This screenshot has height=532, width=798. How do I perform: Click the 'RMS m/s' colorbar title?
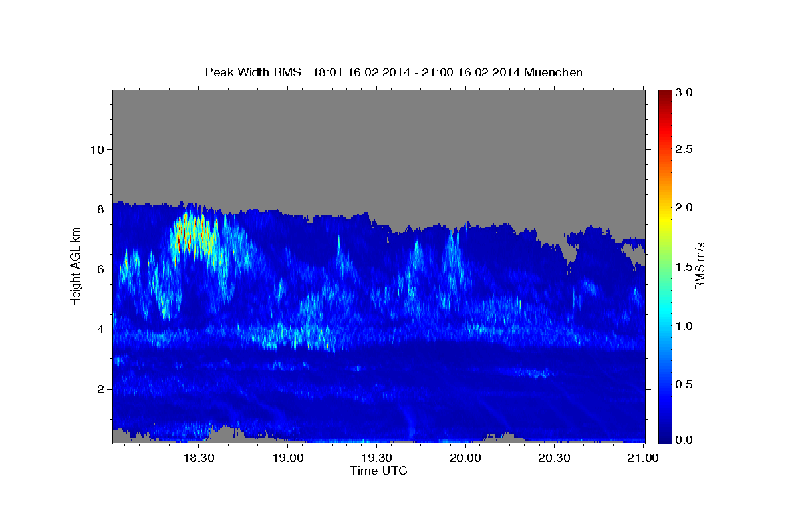[x=700, y=266]
